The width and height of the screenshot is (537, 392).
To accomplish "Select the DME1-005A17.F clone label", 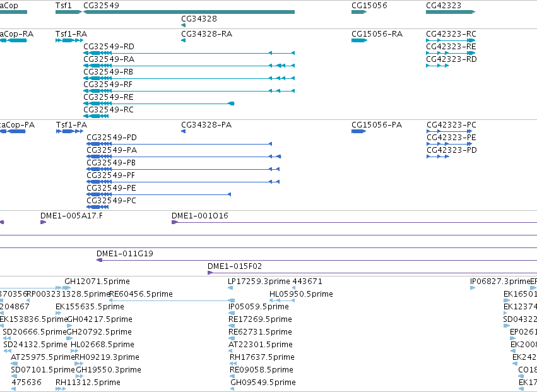I will [71, 216].
